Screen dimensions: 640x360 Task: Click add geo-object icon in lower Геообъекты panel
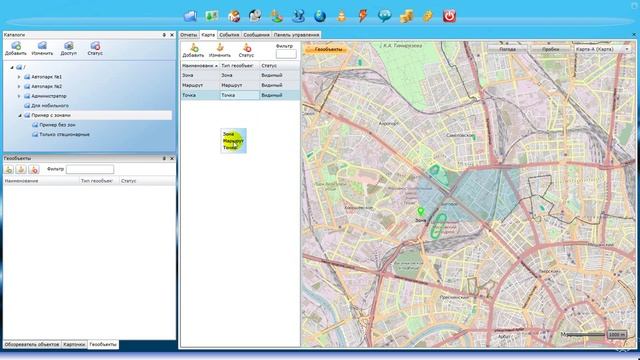click(x=9, y=169)
